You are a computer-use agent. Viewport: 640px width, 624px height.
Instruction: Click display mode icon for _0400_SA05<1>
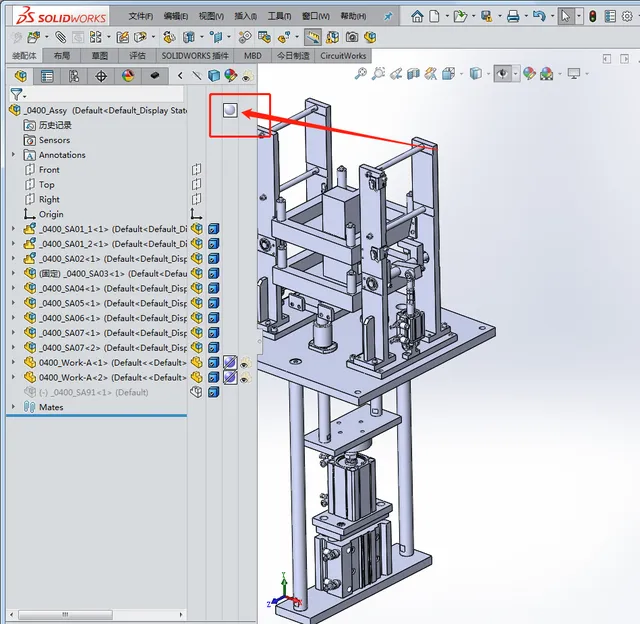click(213, 303)
